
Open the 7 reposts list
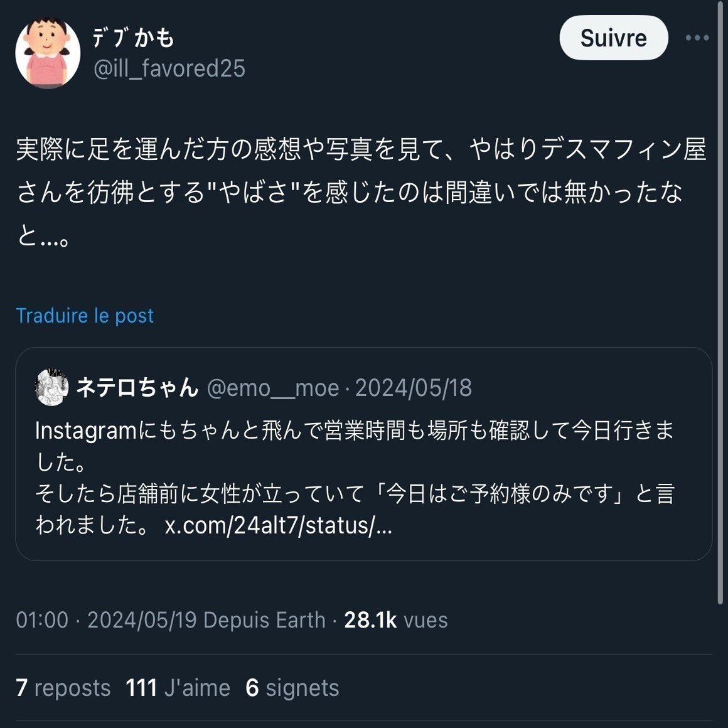click(x=63, y=688)
